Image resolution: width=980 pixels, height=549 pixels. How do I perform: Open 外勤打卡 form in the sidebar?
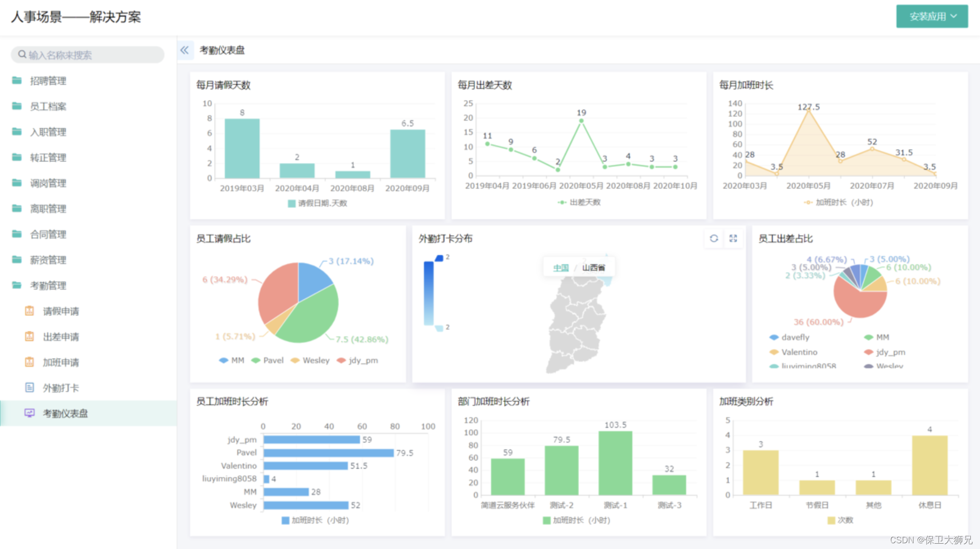tap(61, 388)
